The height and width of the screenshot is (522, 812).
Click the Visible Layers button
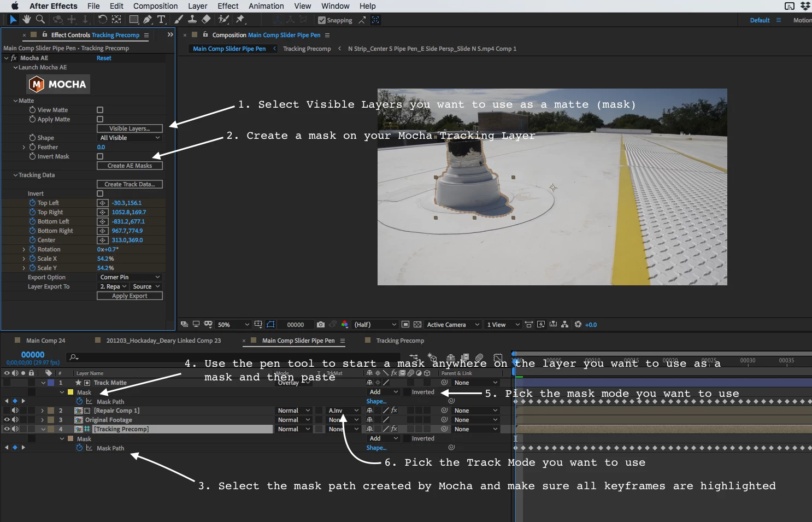click(x=130, y=128)
